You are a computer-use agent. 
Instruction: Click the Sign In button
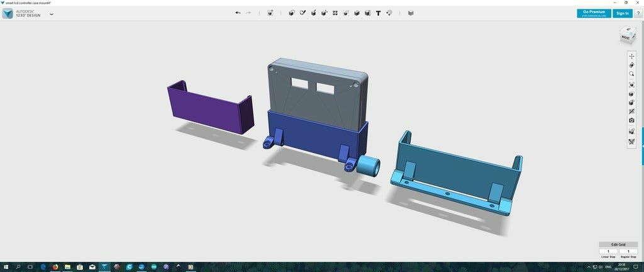tap(622, 13)
